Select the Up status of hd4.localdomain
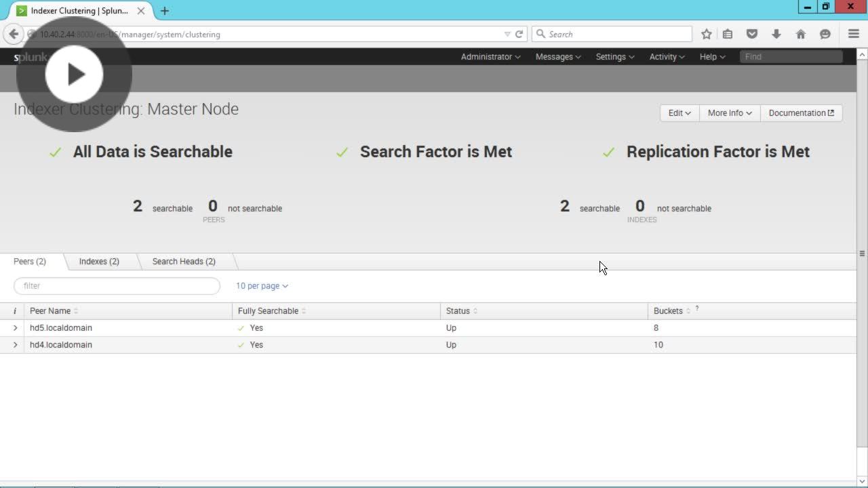The width and height of the screenshot is (868, 488). point(451,345)
